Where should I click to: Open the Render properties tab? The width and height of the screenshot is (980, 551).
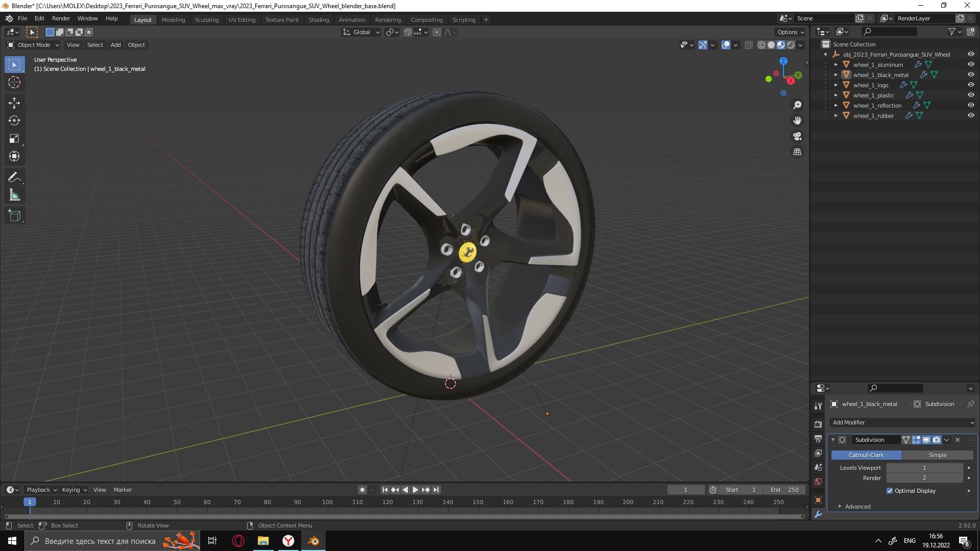click(x=818, y=424)
